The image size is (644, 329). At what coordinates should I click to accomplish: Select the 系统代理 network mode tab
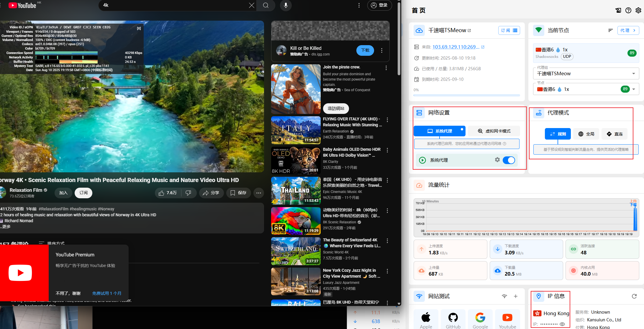pos(440,131)
